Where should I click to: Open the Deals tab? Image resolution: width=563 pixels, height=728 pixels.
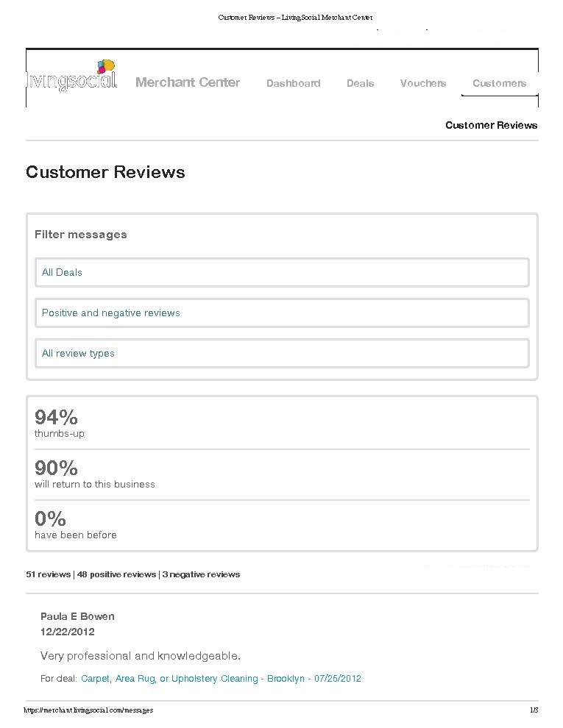click(x=360, y=83)
